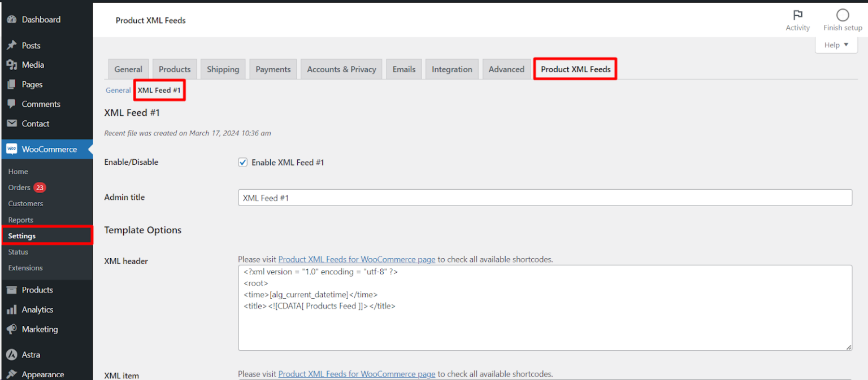Open the Activity flag icon
Viewport: 868px width, 380px height.
797,15
